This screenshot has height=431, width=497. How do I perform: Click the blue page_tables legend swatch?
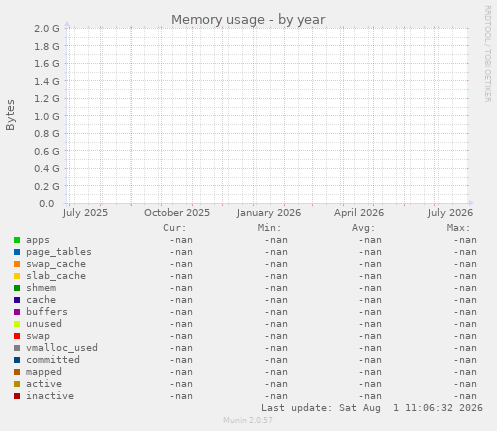coord(17,252)
